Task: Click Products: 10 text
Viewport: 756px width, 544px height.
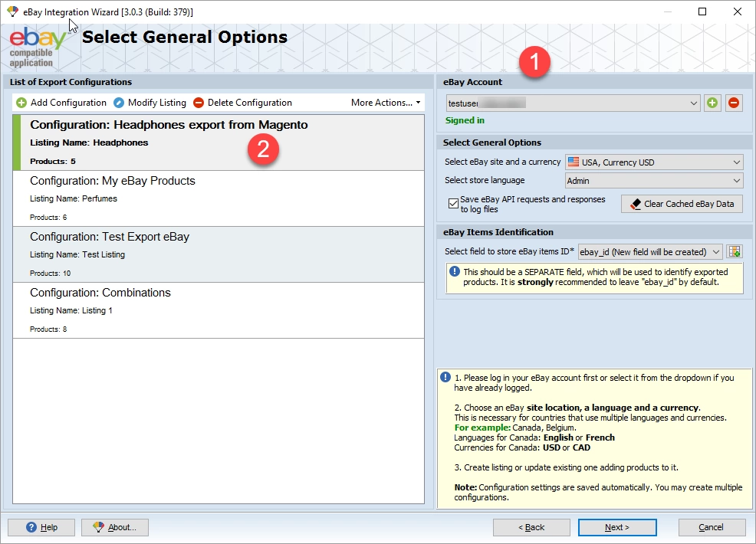Action: pos(50,274)
